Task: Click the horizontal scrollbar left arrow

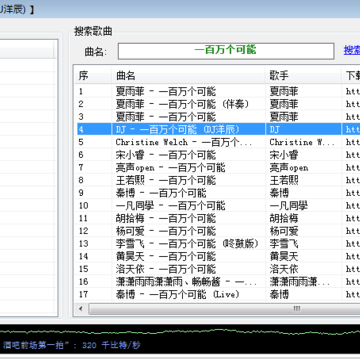Action: [x=81, y=309]
